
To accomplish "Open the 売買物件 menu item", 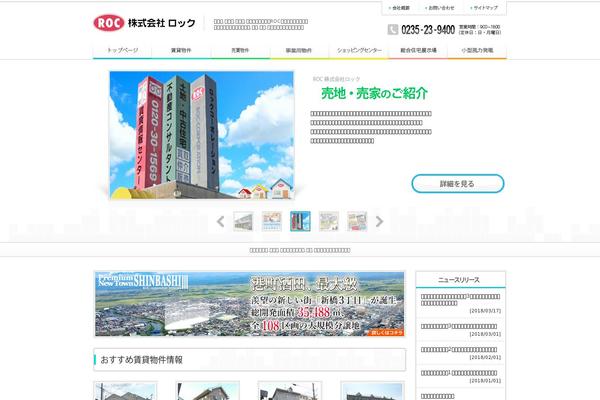I will 240,50.
